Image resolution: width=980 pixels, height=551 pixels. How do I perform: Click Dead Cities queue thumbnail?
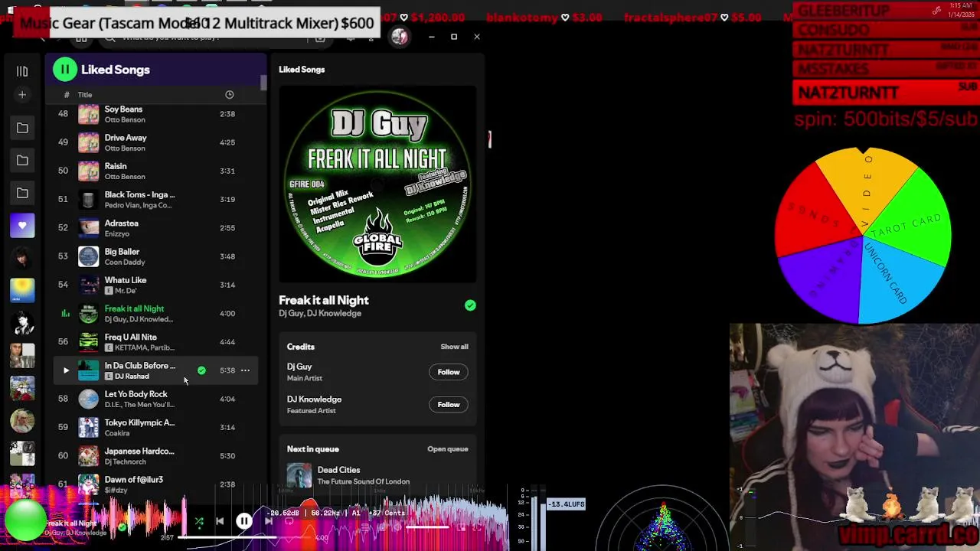pyautogui.click(x=299, y=475)
